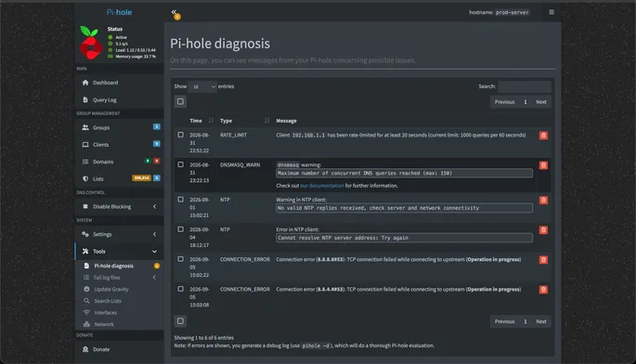Click the Clients laptop icon

point(85,145)
